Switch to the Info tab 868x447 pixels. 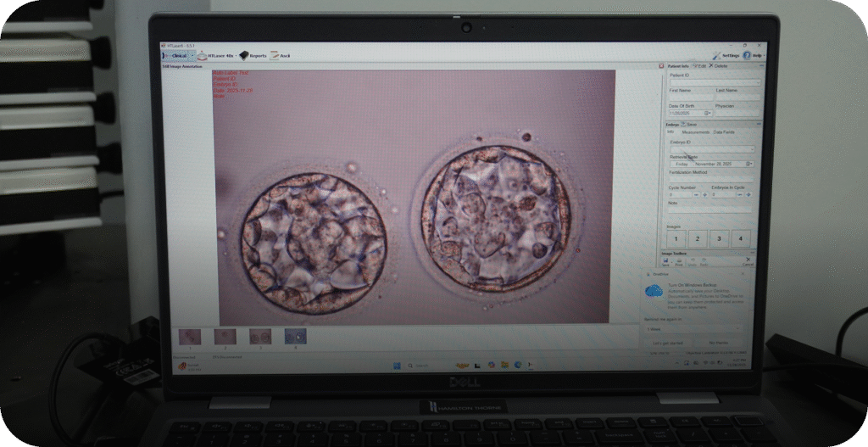[x=670, y=132]
